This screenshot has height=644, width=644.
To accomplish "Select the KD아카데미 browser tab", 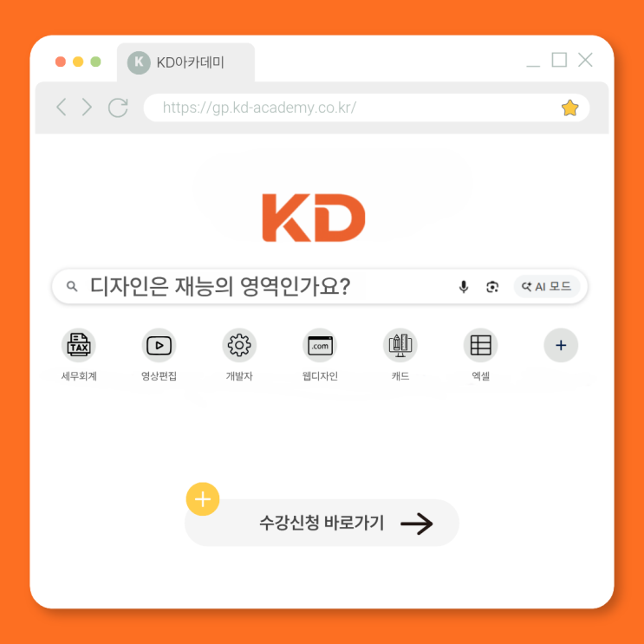I will point(186,62).
